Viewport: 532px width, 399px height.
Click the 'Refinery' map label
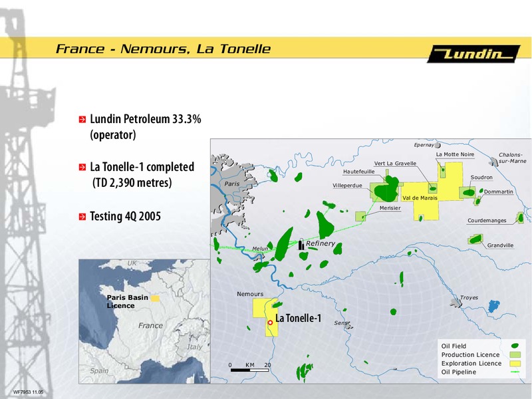coord(321,243)
